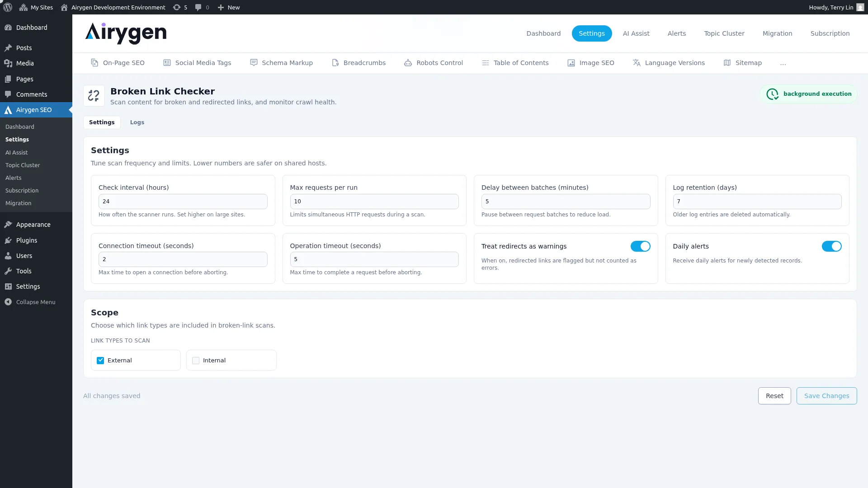
Task: Open Robots Control section
Action: click(433, 63)
